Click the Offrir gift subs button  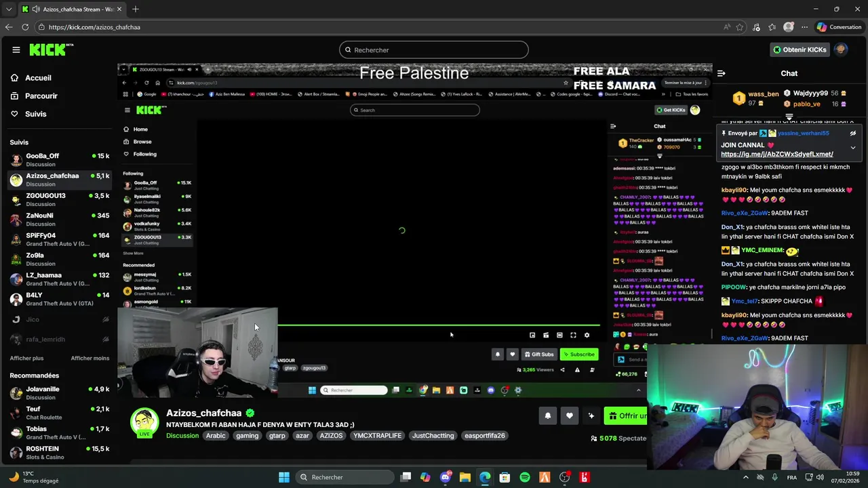[626, 416]
